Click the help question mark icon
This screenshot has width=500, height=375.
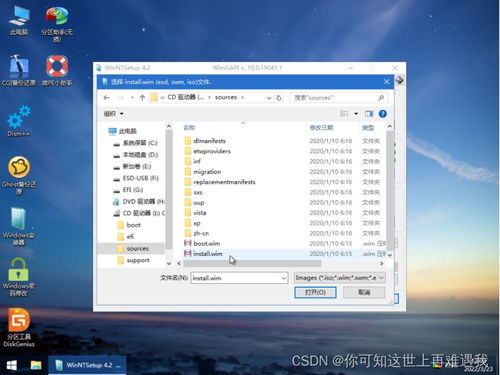tap(383, 114)
